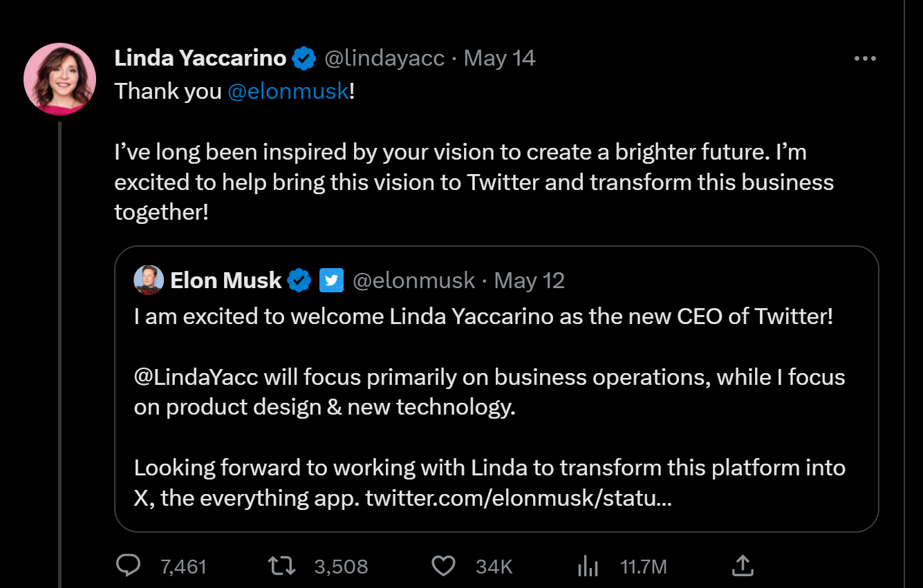Click the 11.7M views count
This screenshot has width=923, height=588.
coord(643,567)
